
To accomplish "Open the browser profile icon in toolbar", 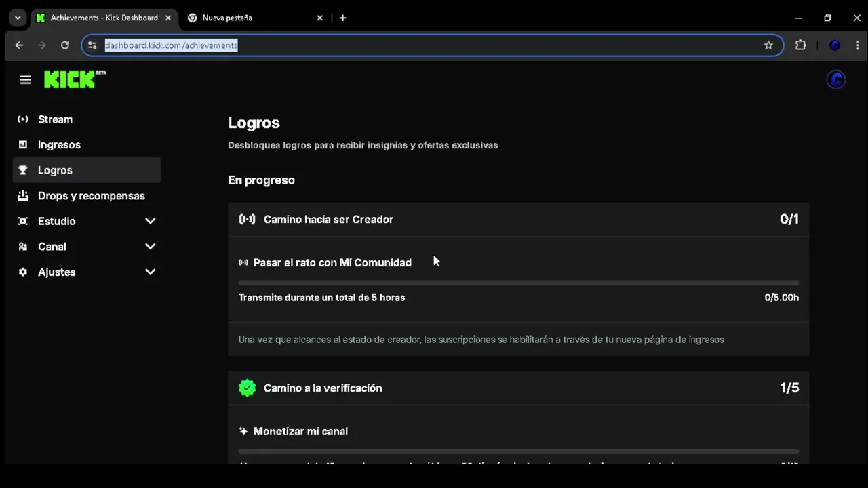I will tap(835, 45).
